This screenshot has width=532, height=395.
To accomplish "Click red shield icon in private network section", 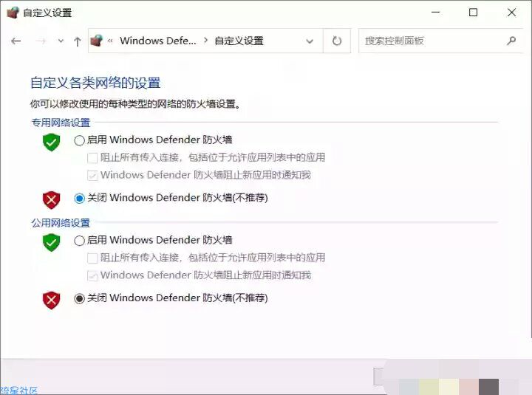I will [x=51, y=200].
